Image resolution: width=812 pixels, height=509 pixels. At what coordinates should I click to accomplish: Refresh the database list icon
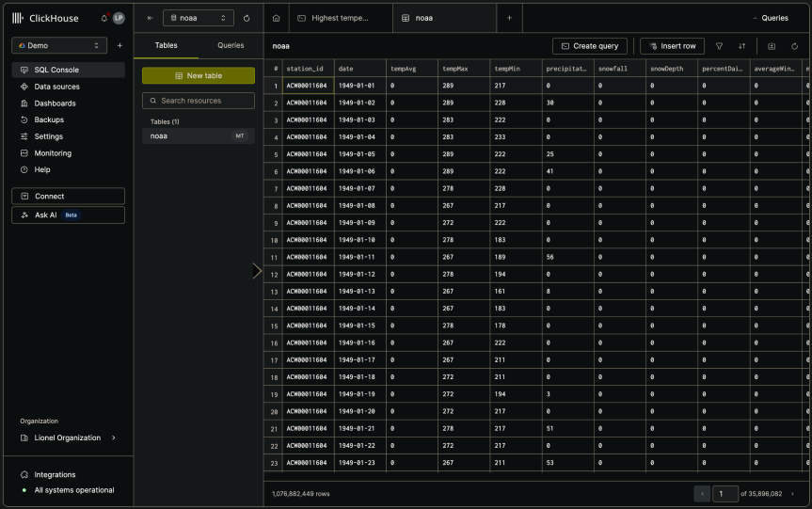point(247,18)
